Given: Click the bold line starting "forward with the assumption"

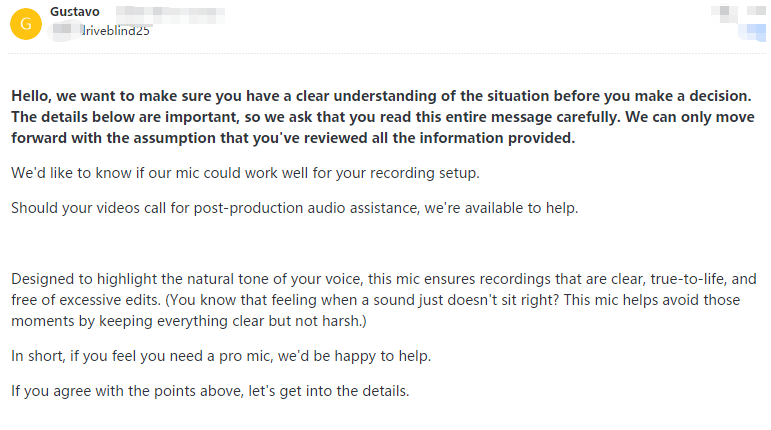Looking at the screenshot, I should point(293,138).
